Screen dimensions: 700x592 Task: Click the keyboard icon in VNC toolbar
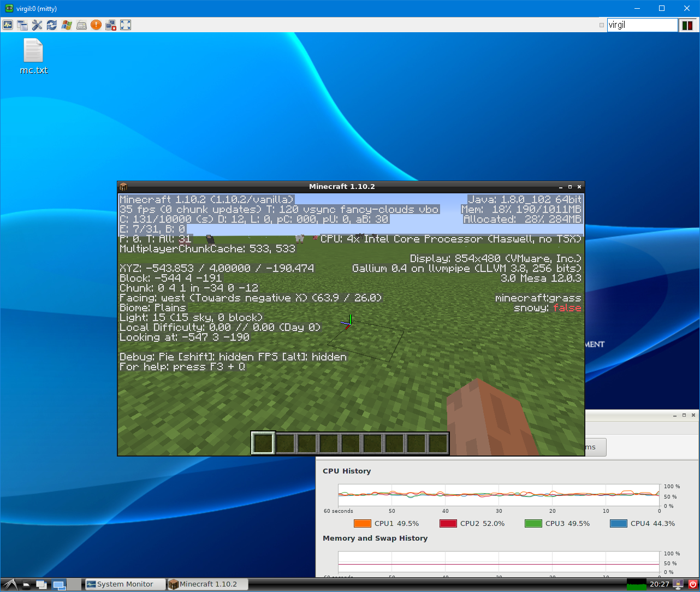click(x=81, y=25)
